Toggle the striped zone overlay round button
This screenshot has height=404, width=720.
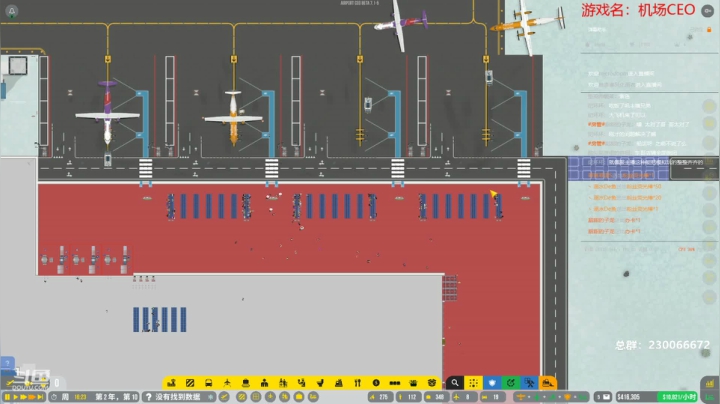242,397
